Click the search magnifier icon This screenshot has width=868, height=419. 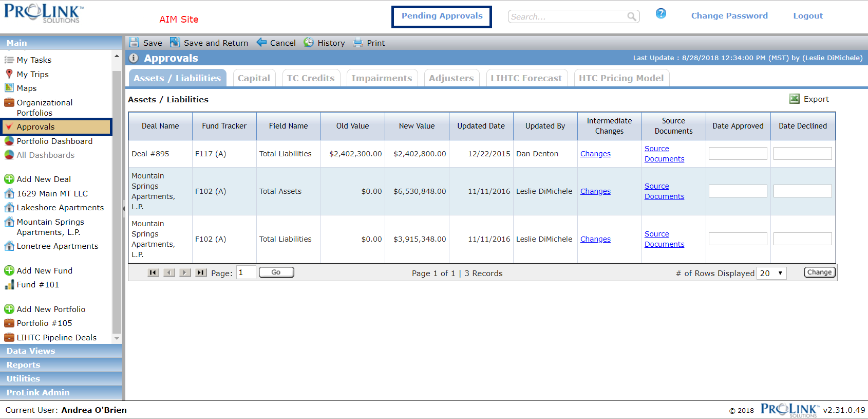632,16
